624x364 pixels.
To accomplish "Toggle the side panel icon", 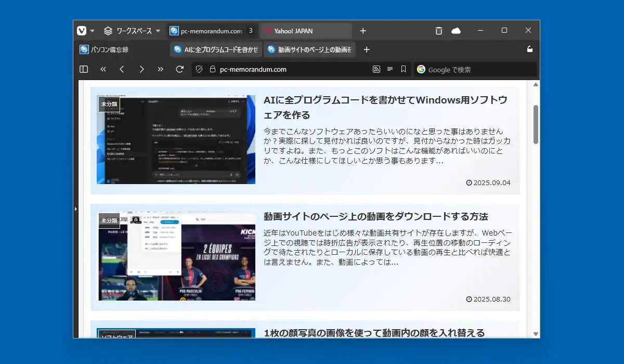I will pos(84,69).
